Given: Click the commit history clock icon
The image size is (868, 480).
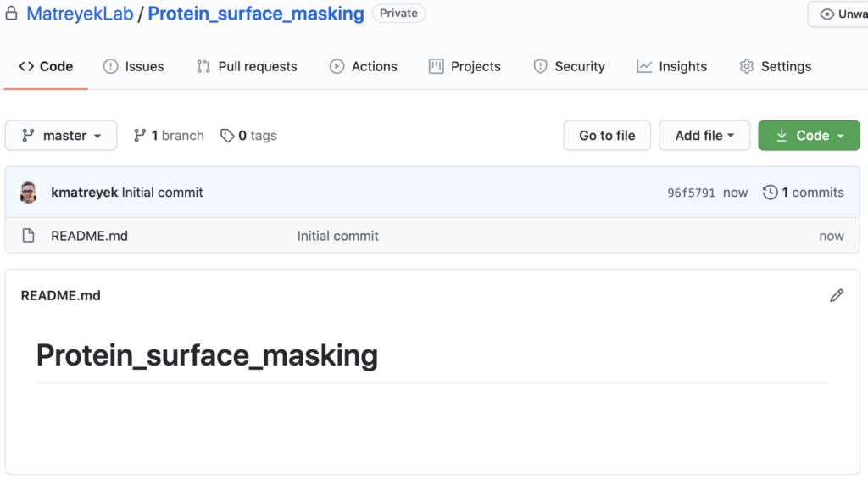Looking at the screenshot, I should pos(770,193).
